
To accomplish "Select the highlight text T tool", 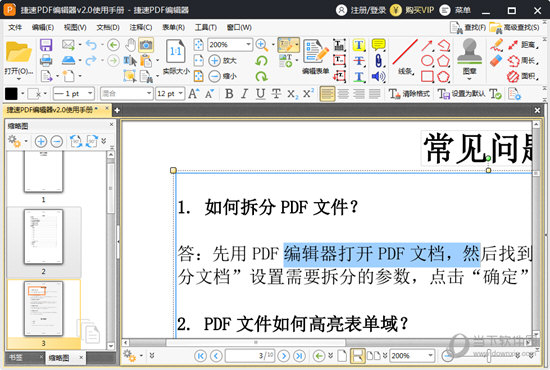I will [x=358, y=45].
